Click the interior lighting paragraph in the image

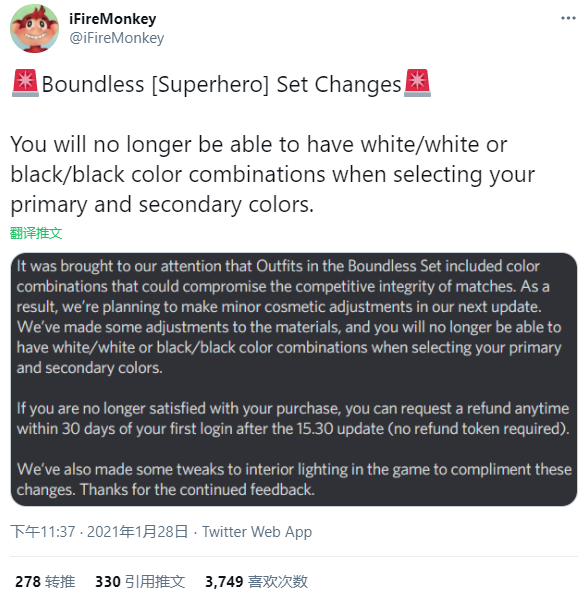pyautogui.click(x=294, y=479)
